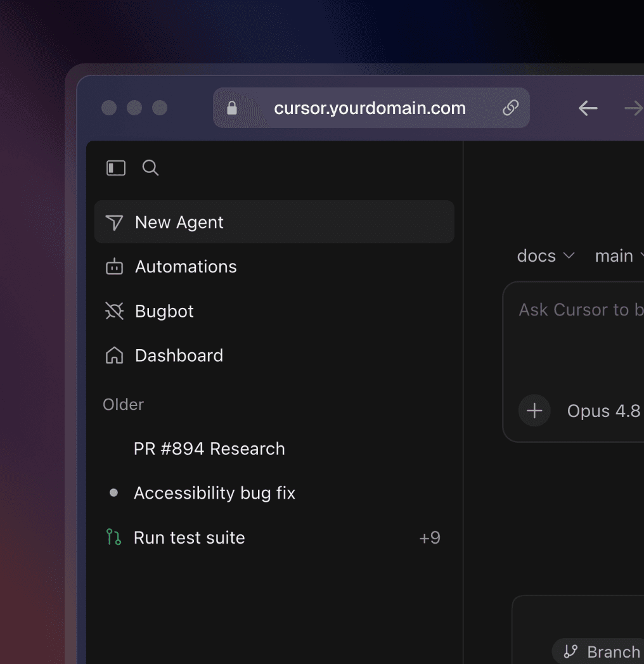This screenshot has height=664, width=644.
Task: Click the status dot beside Accessibility bug fix
Action: (x=113, y=492)
